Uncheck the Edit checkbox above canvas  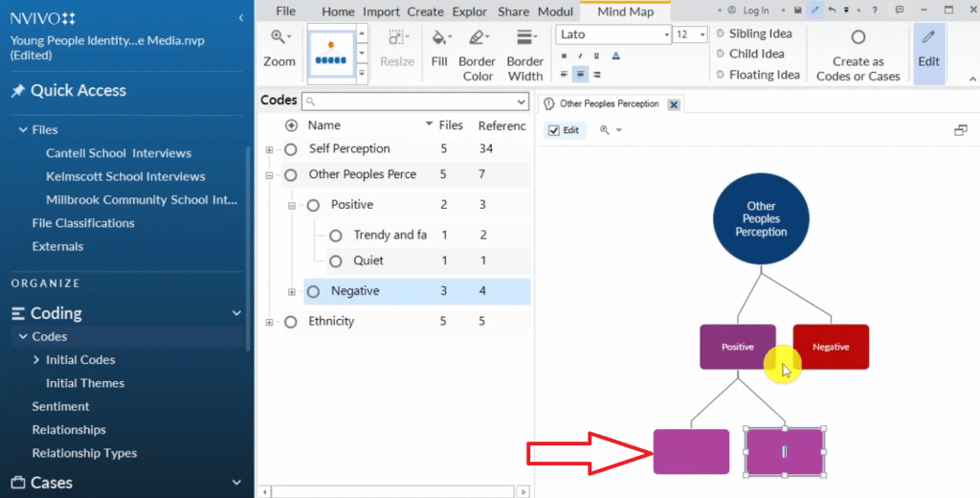[554, 130]
